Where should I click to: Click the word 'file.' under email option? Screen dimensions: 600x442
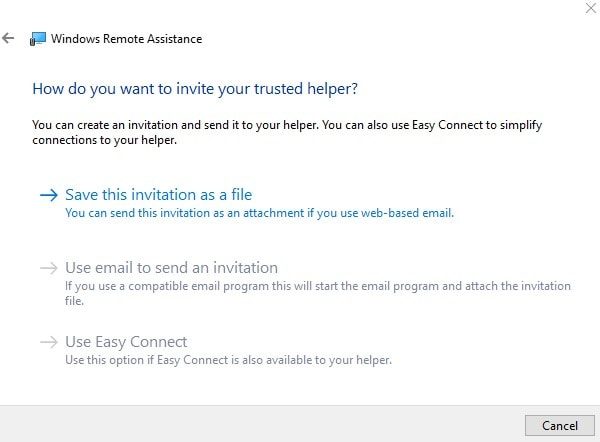coord(74,301)
